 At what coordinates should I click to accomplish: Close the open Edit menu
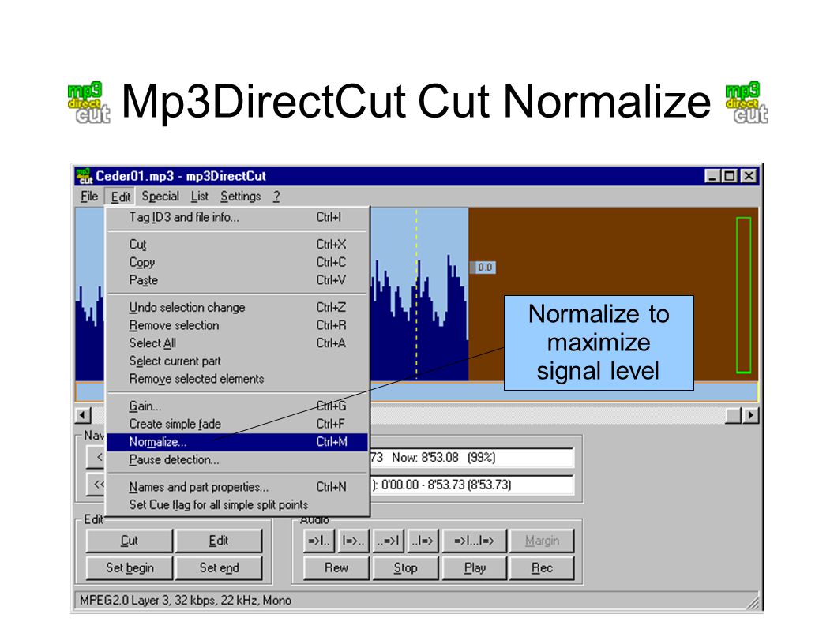(x=120, y=197)
